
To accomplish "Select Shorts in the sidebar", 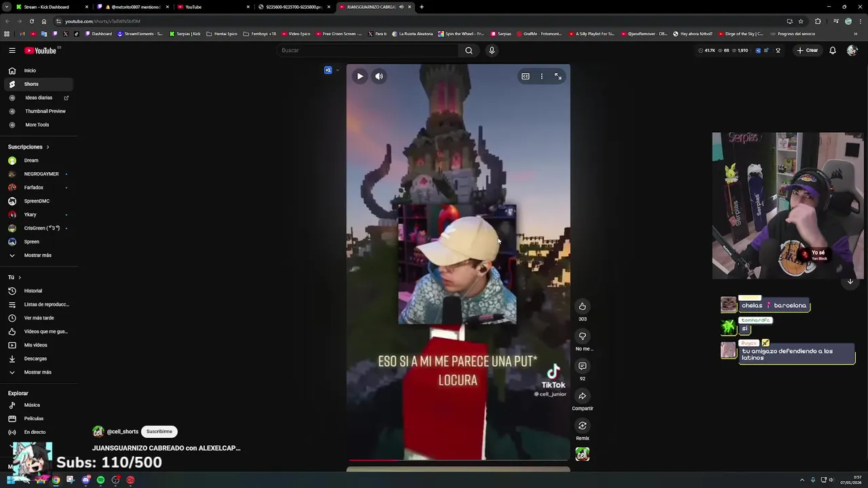I will coord(38,84).
